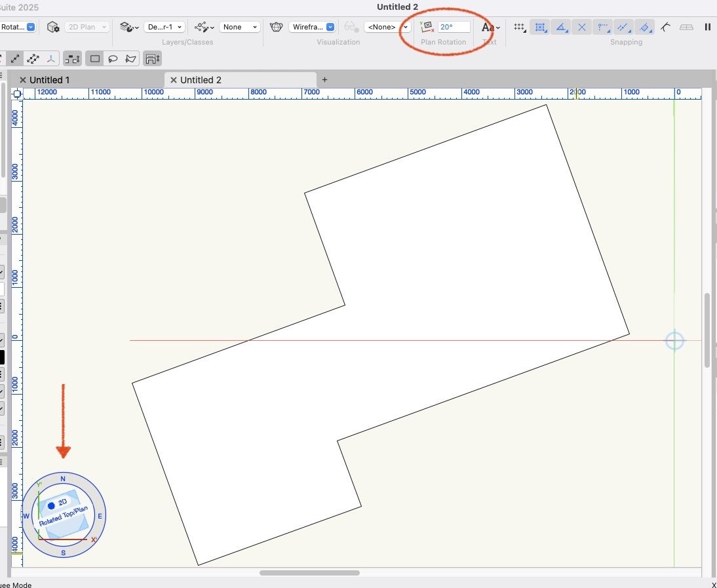The width and height of the screenshot is (717, 588).
Task: Suspend snapping with the pause icon
Action: (x=707, y=27)
